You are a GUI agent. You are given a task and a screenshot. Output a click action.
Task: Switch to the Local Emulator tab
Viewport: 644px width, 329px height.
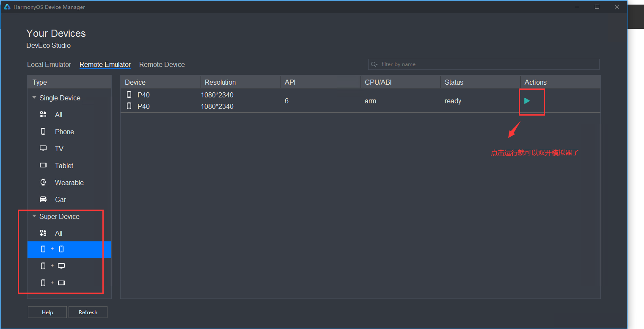(49, 64)
